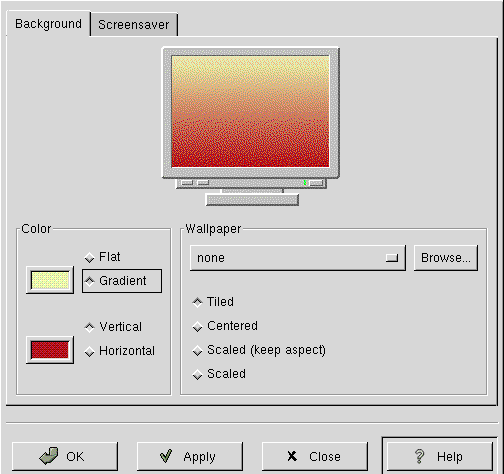Switch to the Screensaver tab

pos(134,25)
